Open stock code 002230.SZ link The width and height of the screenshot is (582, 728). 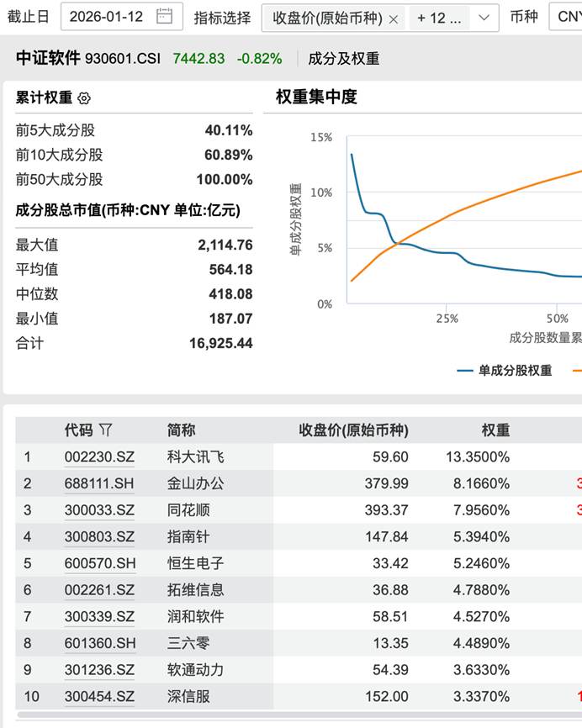click(99, 456)
